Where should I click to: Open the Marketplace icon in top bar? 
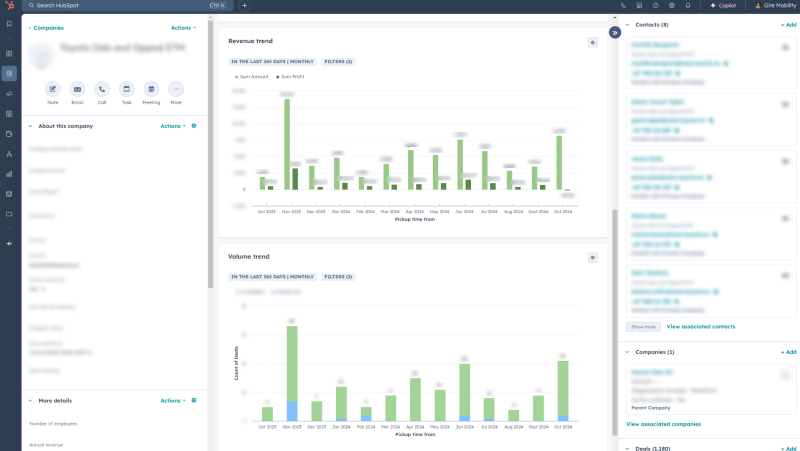[639, 6]
